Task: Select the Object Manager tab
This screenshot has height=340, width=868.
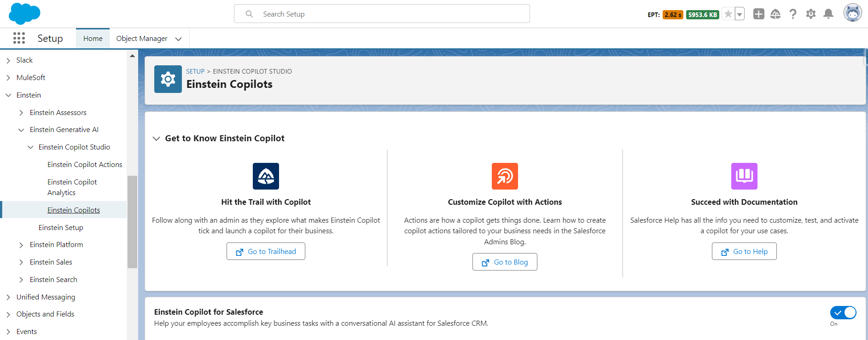Action: click(x=142, y=39)
